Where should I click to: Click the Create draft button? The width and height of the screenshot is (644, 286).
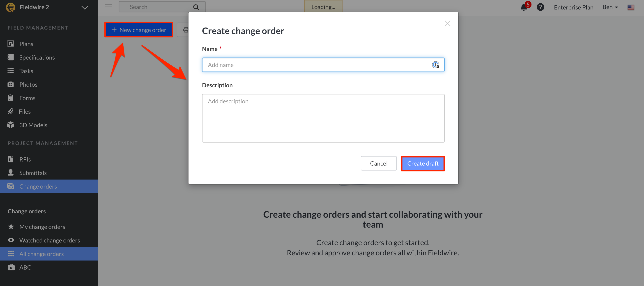pos(423,163)
